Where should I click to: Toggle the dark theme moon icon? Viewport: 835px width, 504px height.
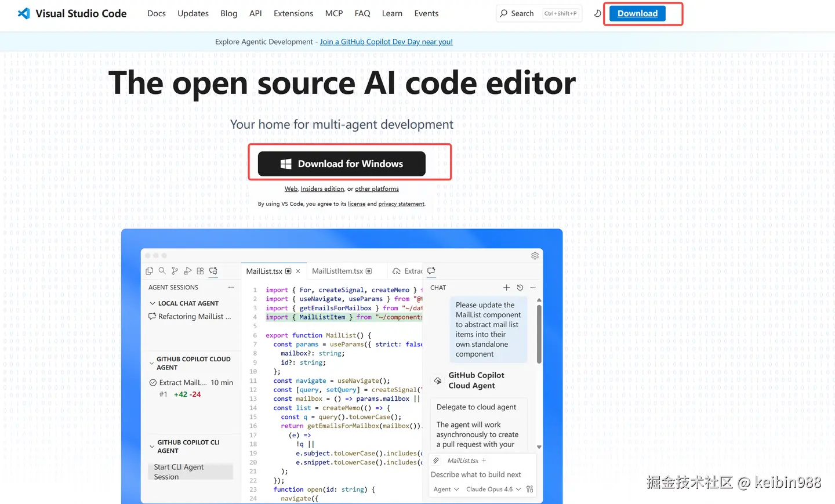[597, 13]
